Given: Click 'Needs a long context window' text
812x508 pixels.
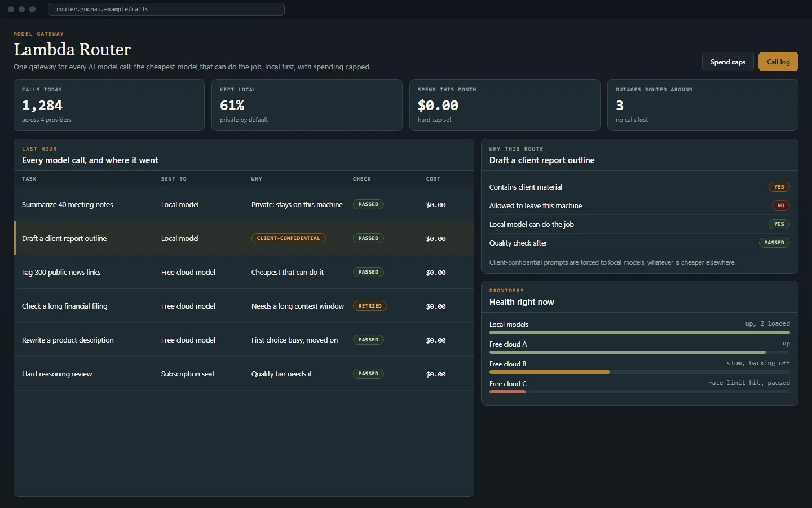Looking at the screenshot, I should click(x=298, y=306).
